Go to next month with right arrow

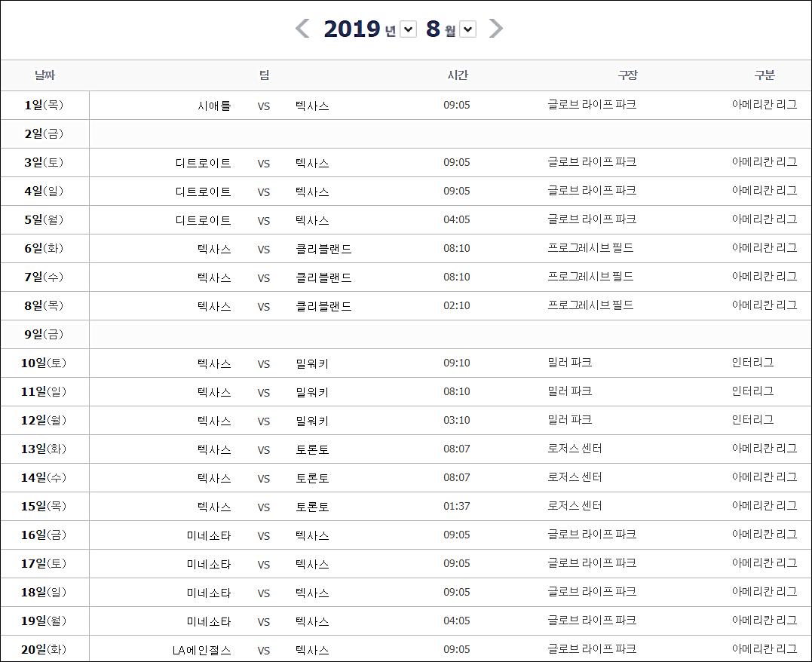coord(495,29)
